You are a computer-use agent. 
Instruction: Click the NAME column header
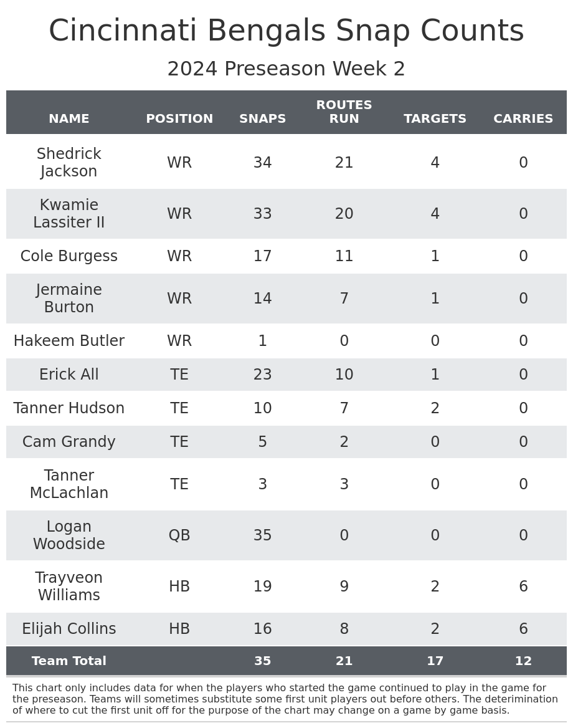pos(69,119)
